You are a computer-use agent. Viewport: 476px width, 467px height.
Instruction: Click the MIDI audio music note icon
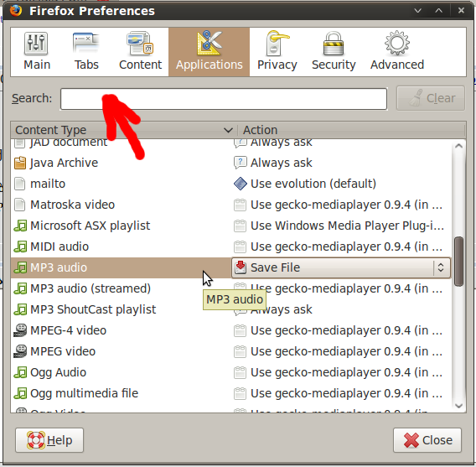point(20,246)
